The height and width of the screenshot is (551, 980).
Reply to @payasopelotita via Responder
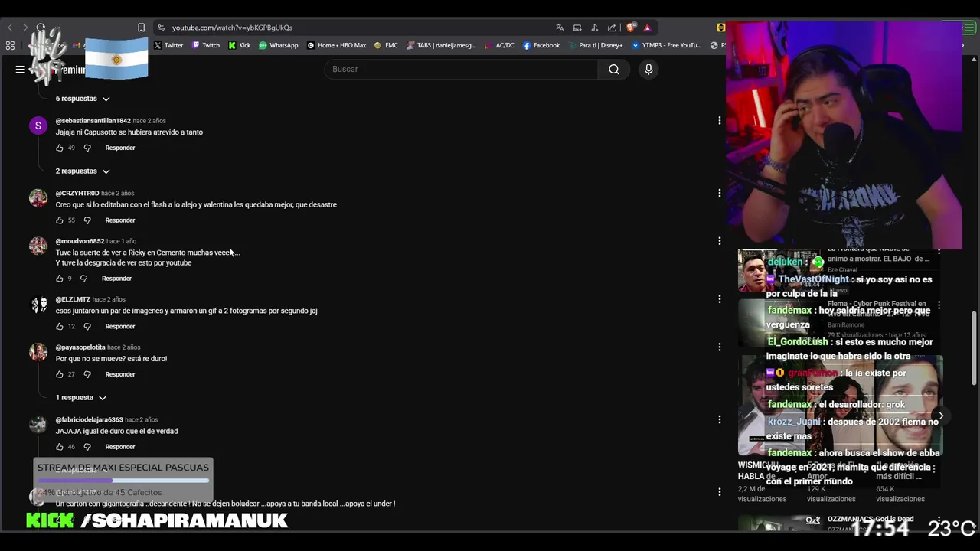(120, 375)
